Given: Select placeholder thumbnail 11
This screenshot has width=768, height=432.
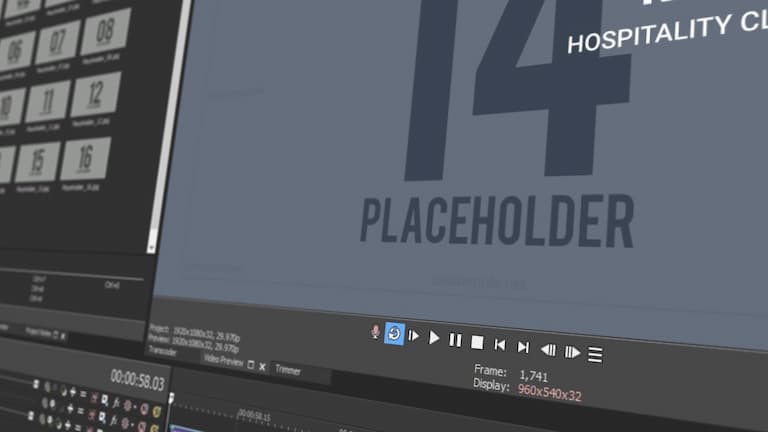Looking at the screenshot, I should point(48,101).
